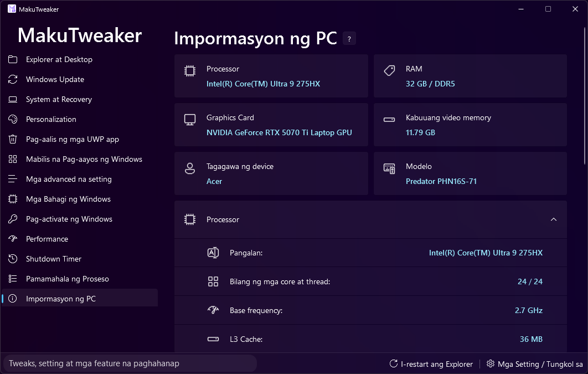588x374 pixels.
Task: Click the MakuTweaker logo in title bar
Action: point(12,9)
